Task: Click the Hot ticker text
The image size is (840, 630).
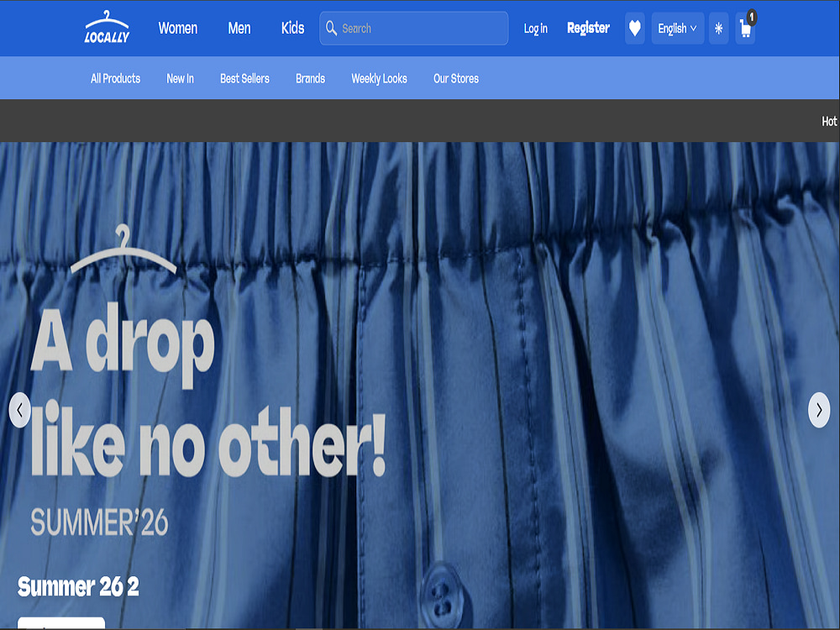Action: [x=829, y=121]
